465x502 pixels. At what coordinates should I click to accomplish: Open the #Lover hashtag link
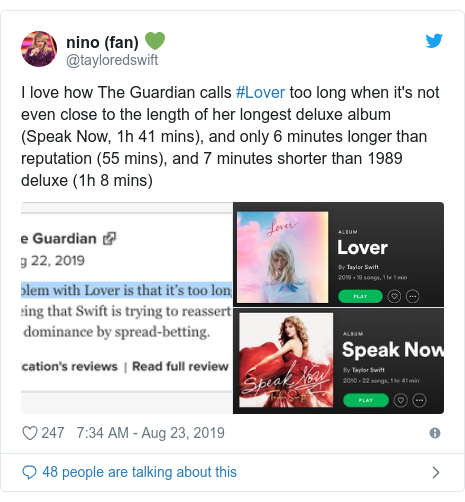coord(260,93)
